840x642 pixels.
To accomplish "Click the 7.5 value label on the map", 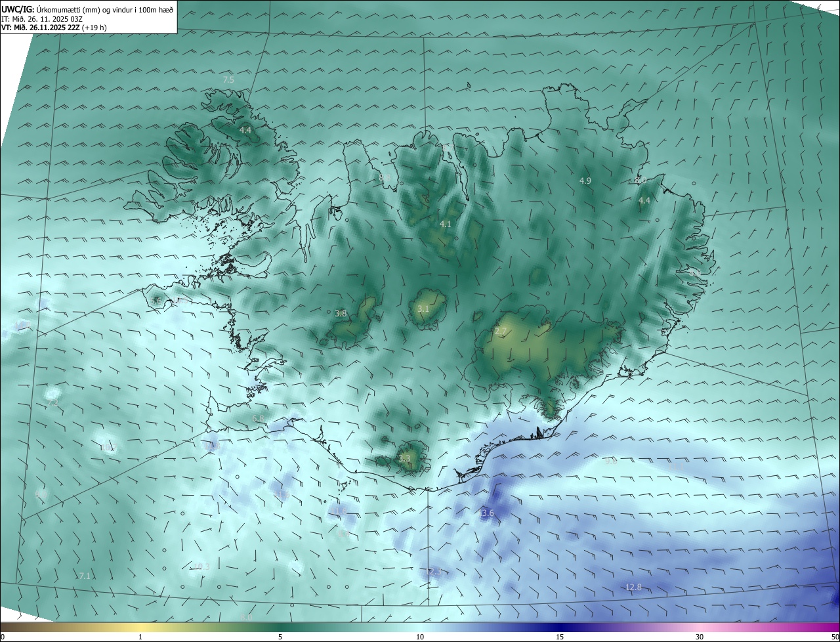I will pos(228,79).
